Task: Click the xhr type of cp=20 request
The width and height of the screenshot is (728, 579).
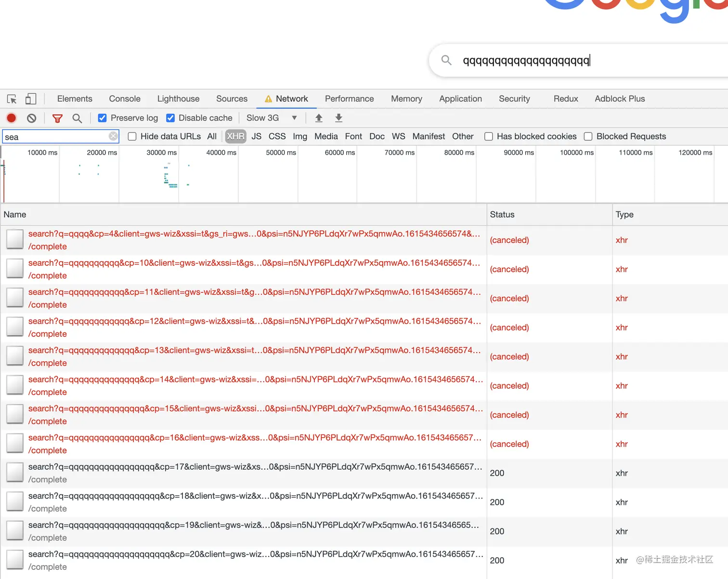Action: click(x=622, y=560)
